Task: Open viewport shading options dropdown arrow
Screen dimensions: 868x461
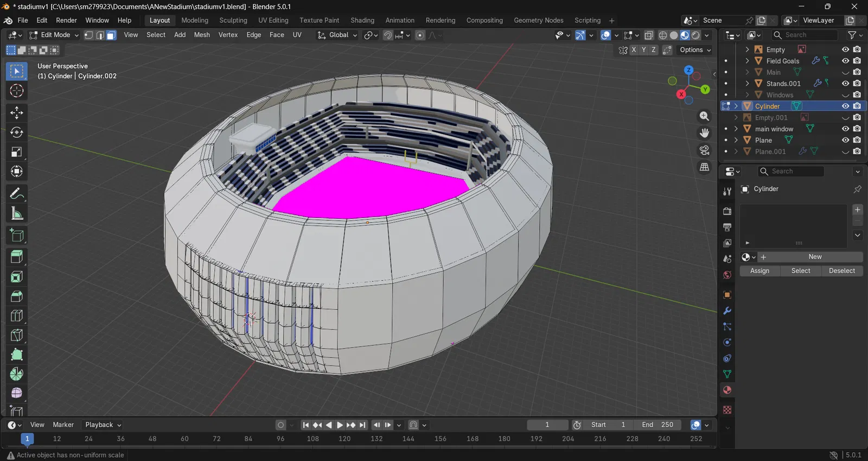Action: (707, 35)
